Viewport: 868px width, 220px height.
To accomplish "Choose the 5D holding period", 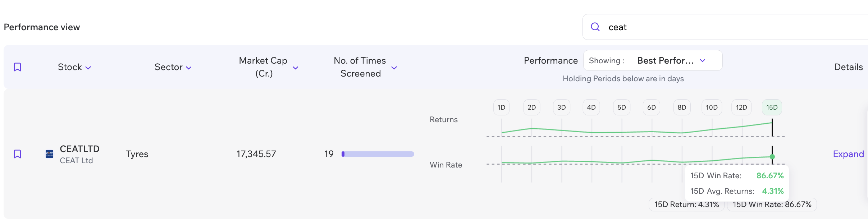I will [621, 107].
